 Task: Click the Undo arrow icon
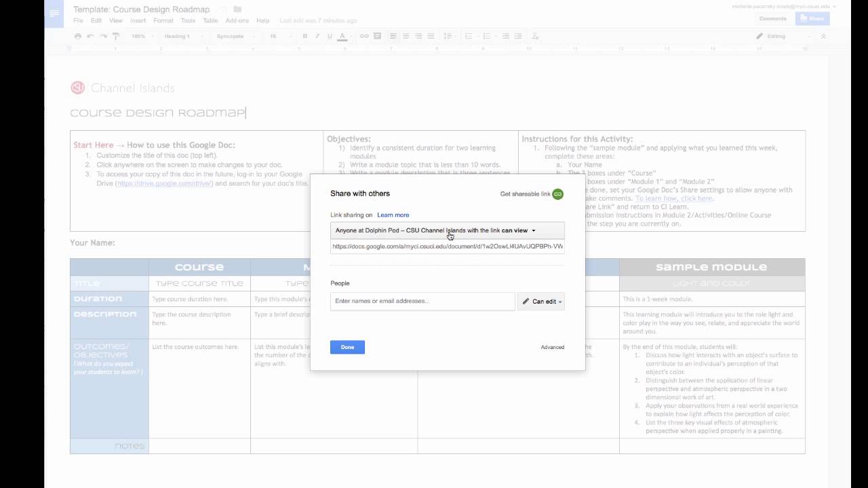click(91, 36)
